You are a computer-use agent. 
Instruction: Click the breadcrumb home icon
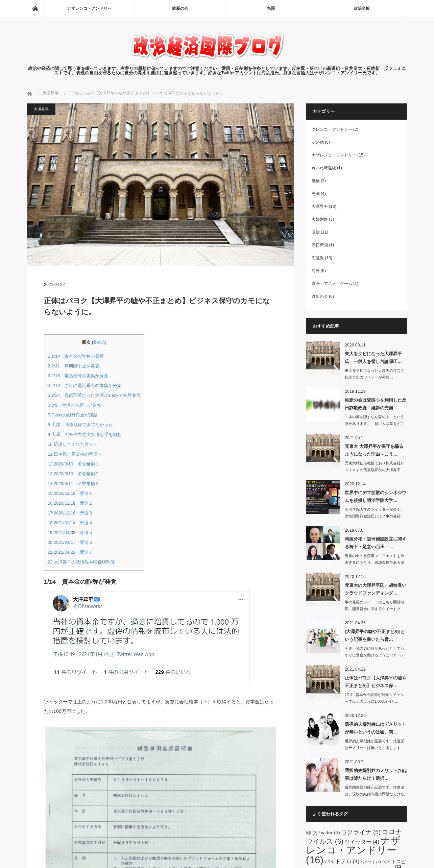(30, 93)
